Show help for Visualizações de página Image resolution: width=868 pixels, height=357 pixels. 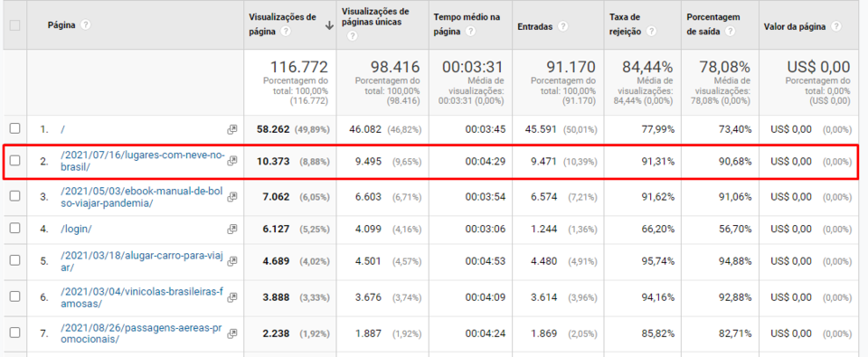pos(286,32)
